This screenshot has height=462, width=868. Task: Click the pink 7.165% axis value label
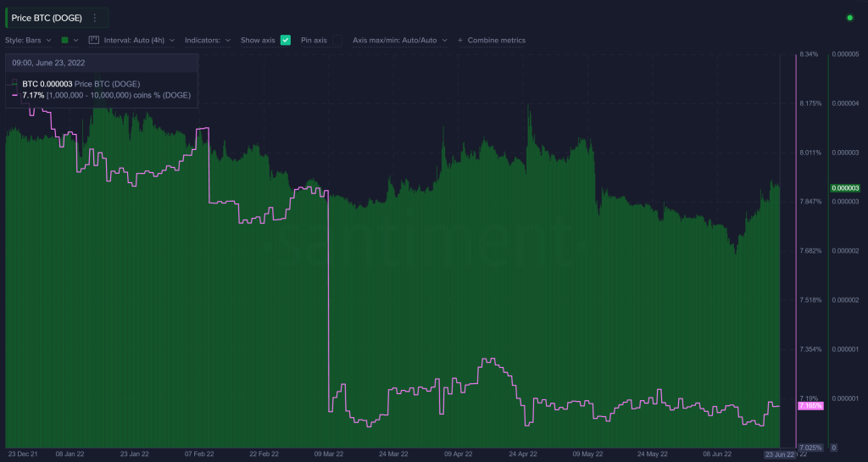pyautogui.click(x=810, y=407)
